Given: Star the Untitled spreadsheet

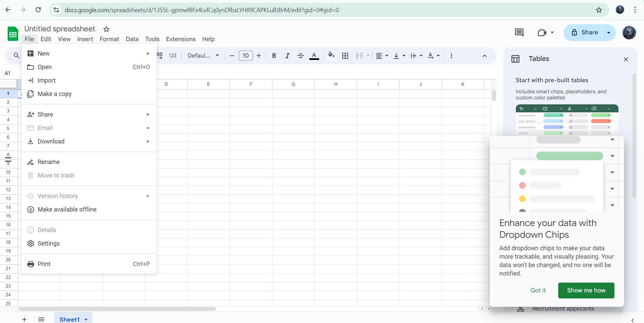Looking at the screenshot, I should tap(106, 29).
